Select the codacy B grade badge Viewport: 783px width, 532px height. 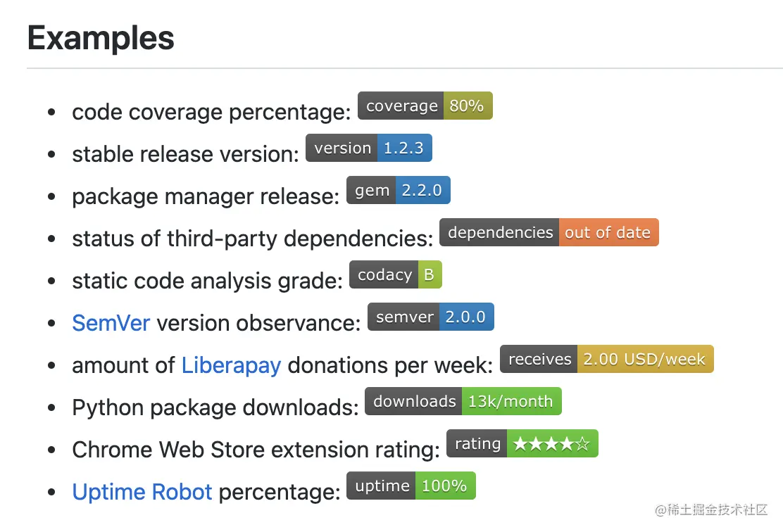tap(395, 275)
